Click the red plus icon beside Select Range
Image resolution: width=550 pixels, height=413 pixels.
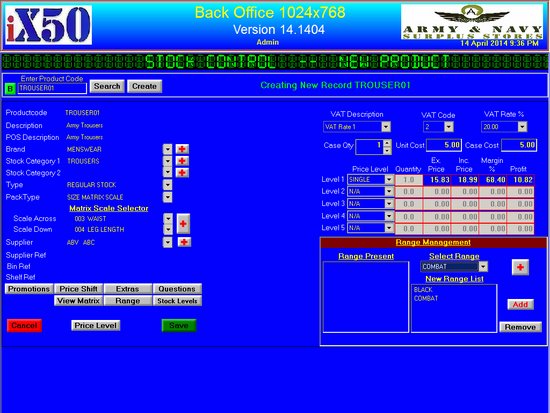[520, 267]
